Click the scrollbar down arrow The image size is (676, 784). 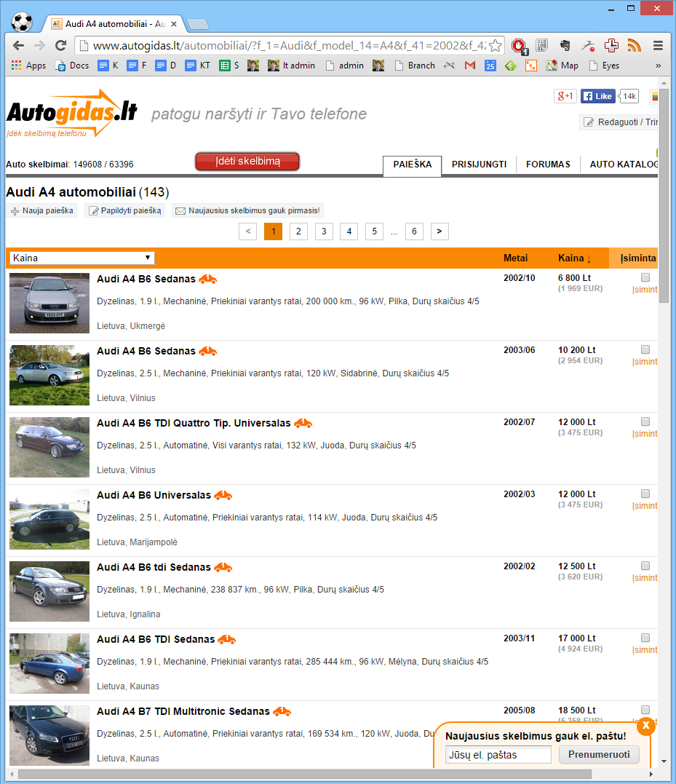[x=664, y=761]
